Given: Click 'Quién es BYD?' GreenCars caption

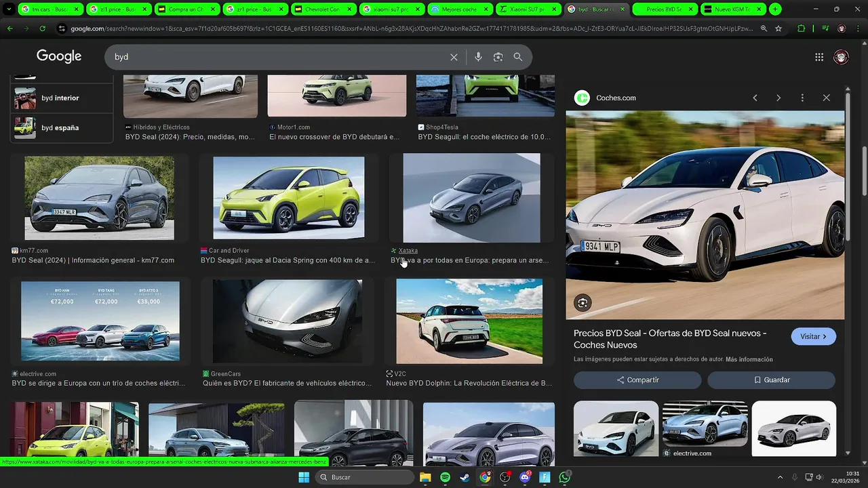Looking at the screenshot, I should click(287, 383).
